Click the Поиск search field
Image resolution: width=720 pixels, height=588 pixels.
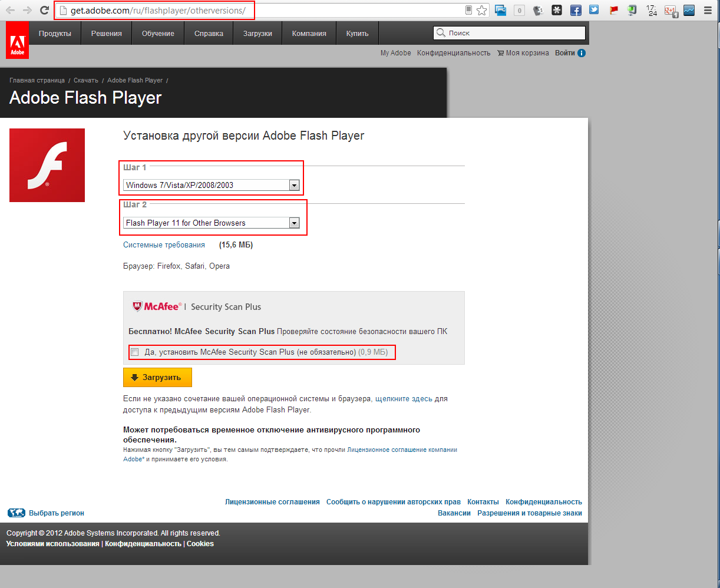pos(510,33)
